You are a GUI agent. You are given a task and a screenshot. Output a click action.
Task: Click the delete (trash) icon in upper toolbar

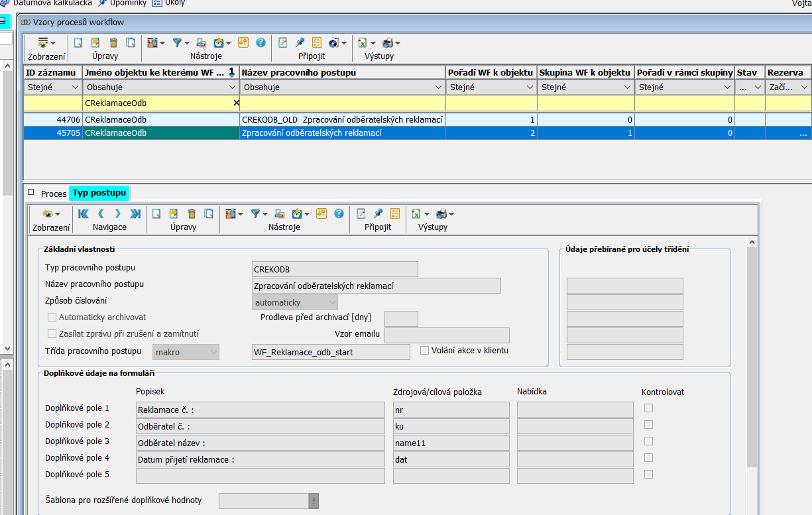(x=113, y=42)
